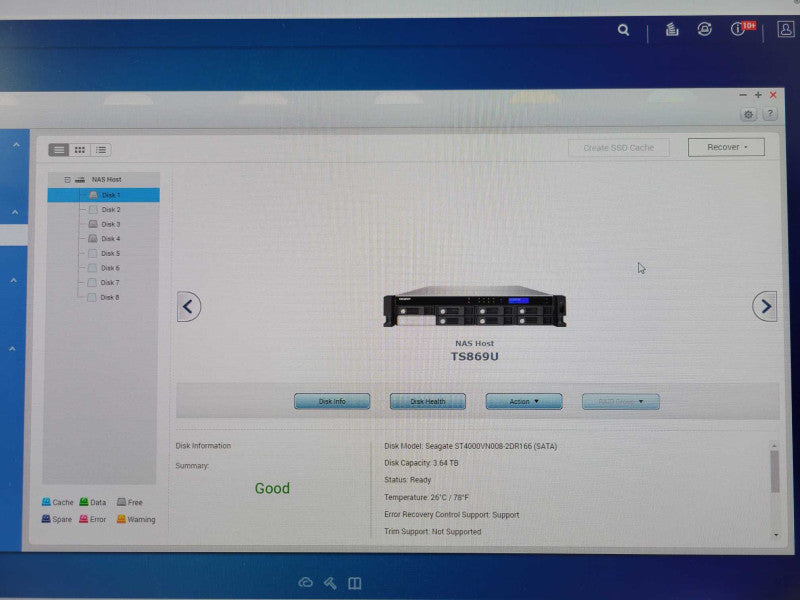Screen dimensions: 800x600
Task: Click the NAS Host device icon in tree
Action: tap(80, 180)
